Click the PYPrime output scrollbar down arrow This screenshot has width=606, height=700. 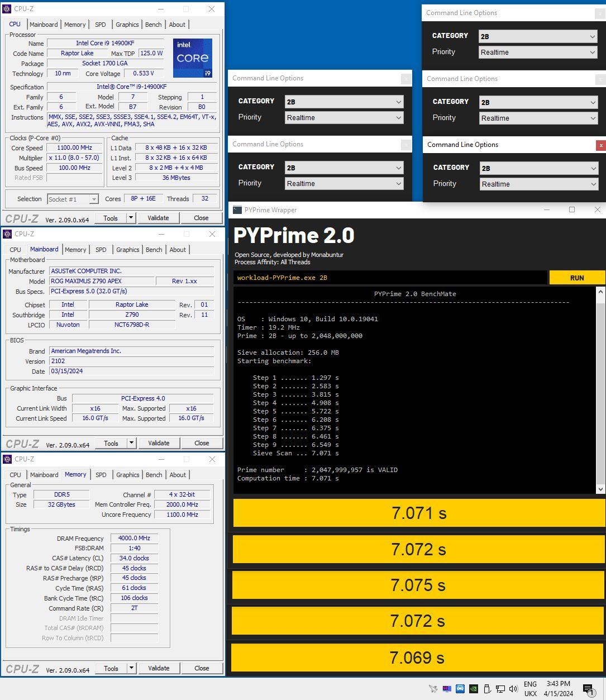coord(600,489)
